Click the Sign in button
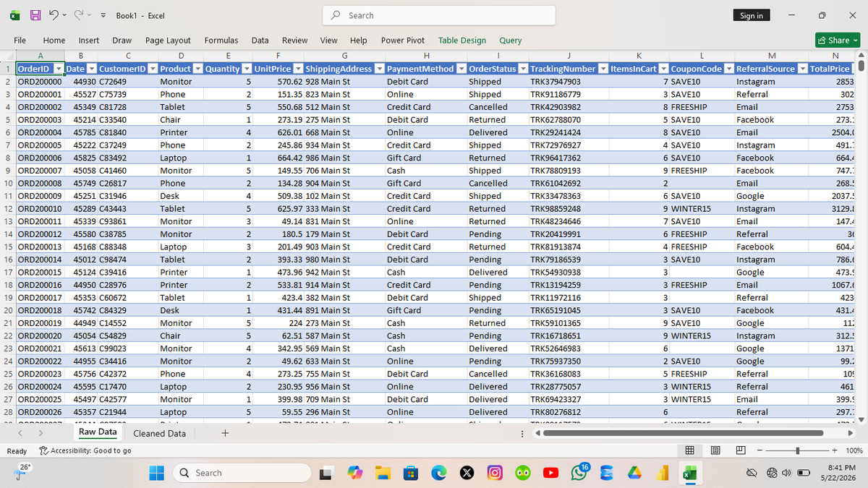Image resolution: width=868 pixels, height=488 pixels. click(752, 15)
